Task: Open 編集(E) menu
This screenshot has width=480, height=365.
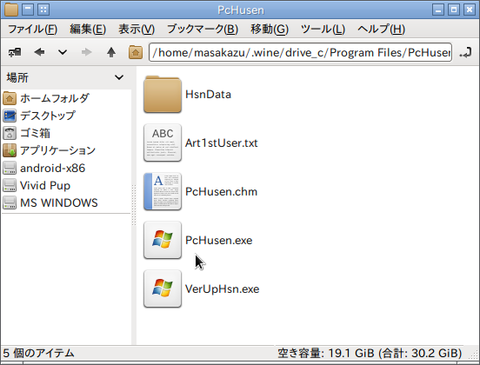Action: click(x=88, y=29)
